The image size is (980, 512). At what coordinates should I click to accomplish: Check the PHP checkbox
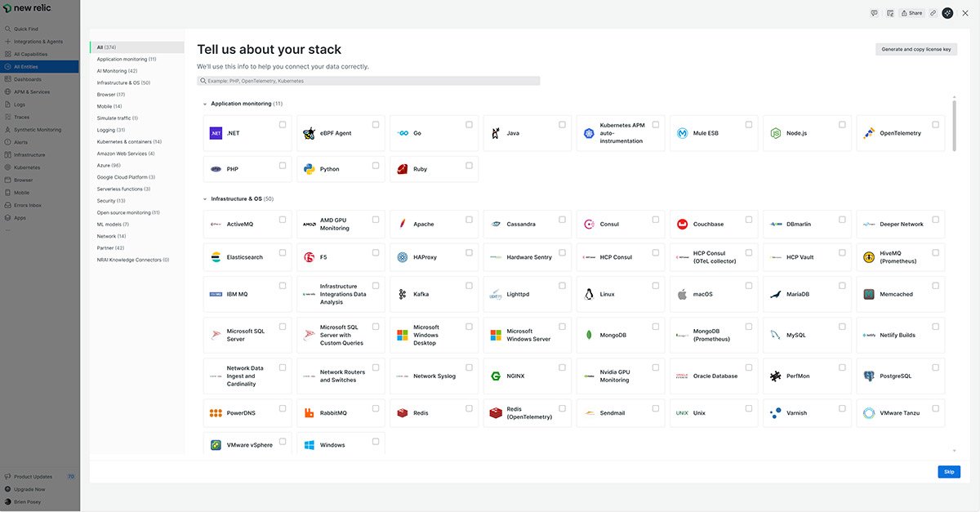coord(283,165)
